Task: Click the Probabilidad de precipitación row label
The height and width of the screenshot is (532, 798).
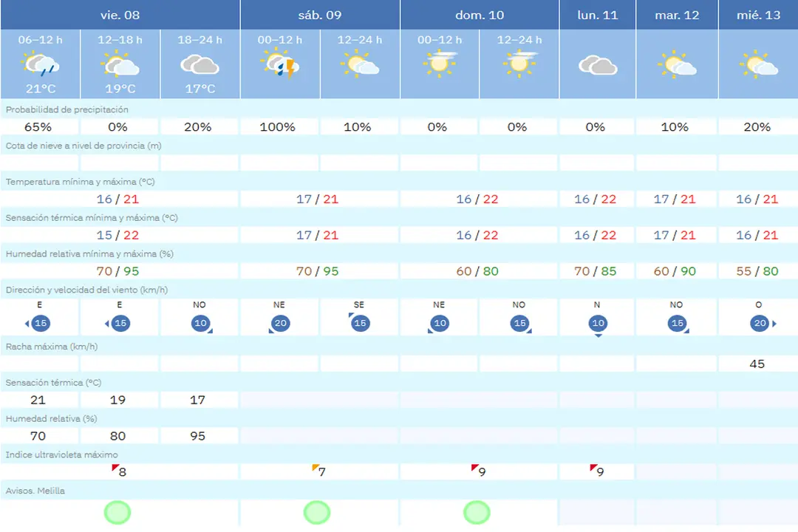Action: coord(66,109)
